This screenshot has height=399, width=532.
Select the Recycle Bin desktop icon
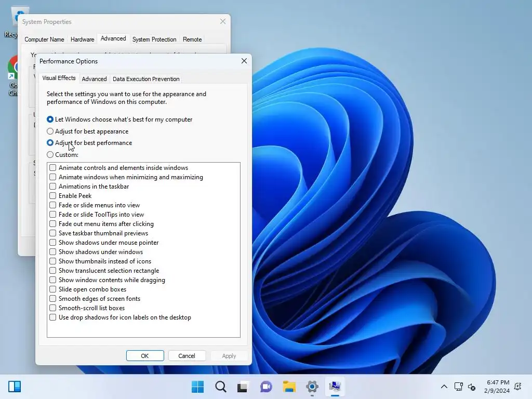pyautogui.click(x=12, y=22)
